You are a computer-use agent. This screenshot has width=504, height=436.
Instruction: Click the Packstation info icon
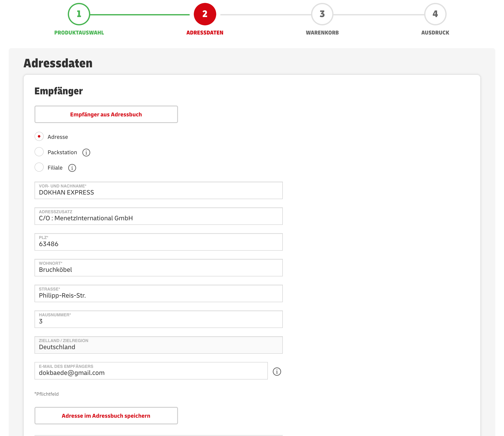pos(86,153)
